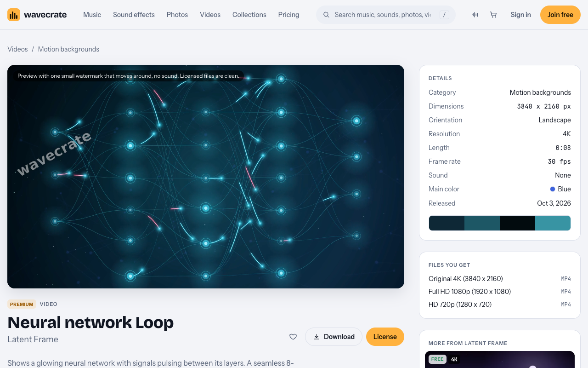
Task: Open the audio waveform player icon
Action: click(475, 15)
